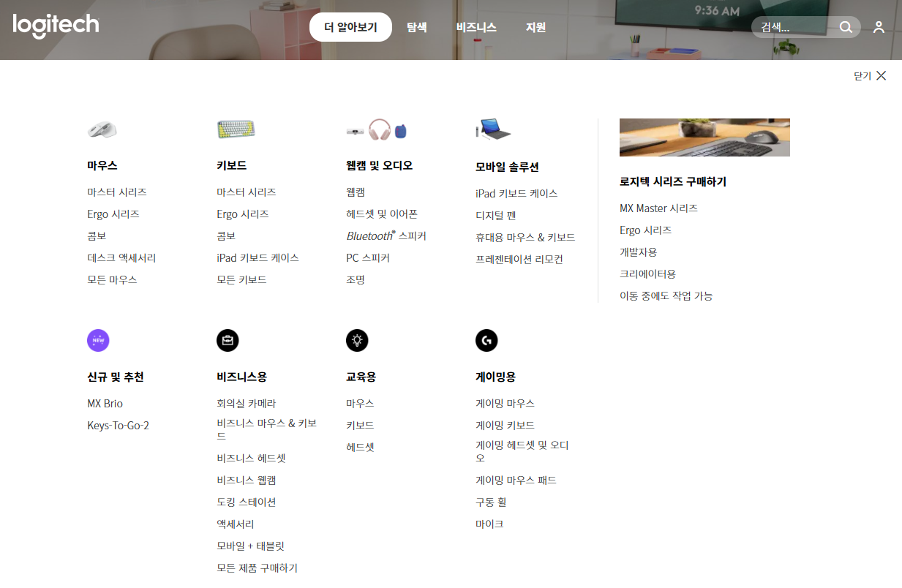This screenshot has height=588, width=902.
Task: Open 게이밍 키보드 link
Action: click(505, 425)
